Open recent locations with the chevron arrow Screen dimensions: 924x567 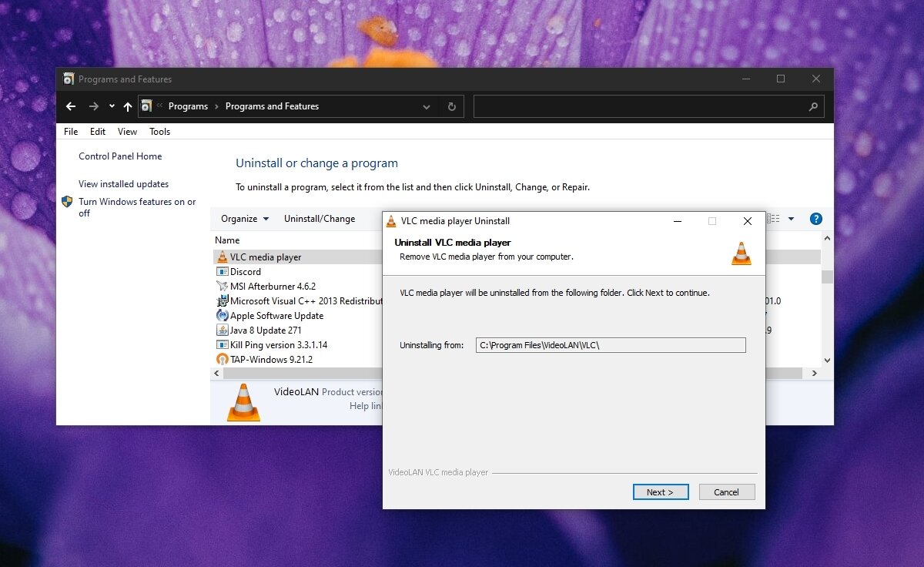(111, 106)
